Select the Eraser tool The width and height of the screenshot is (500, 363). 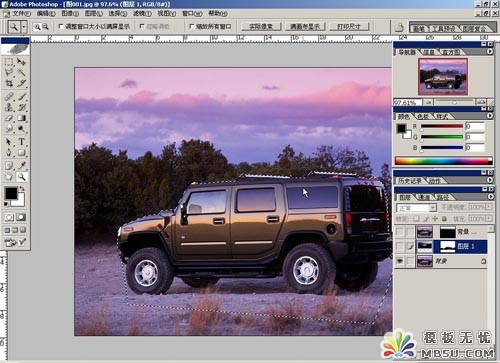pyautogui.click(x=9, y=118)
